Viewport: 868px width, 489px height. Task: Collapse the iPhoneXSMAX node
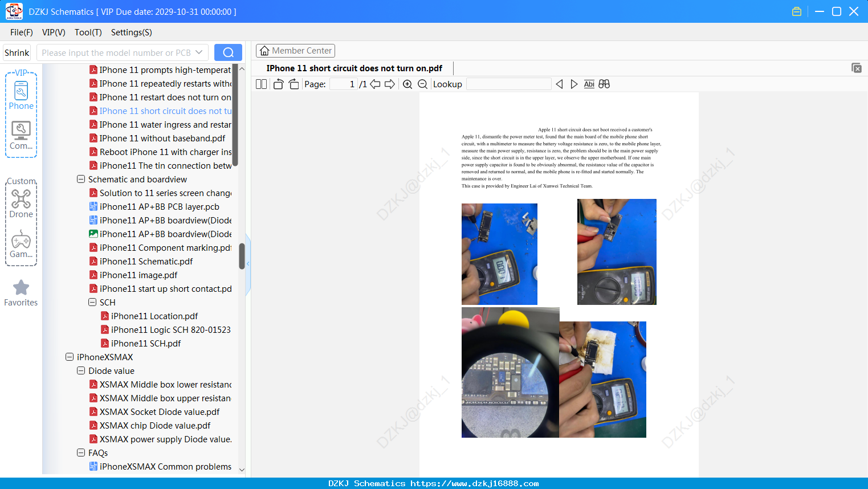pyautogui.click(x=70, y=357)
